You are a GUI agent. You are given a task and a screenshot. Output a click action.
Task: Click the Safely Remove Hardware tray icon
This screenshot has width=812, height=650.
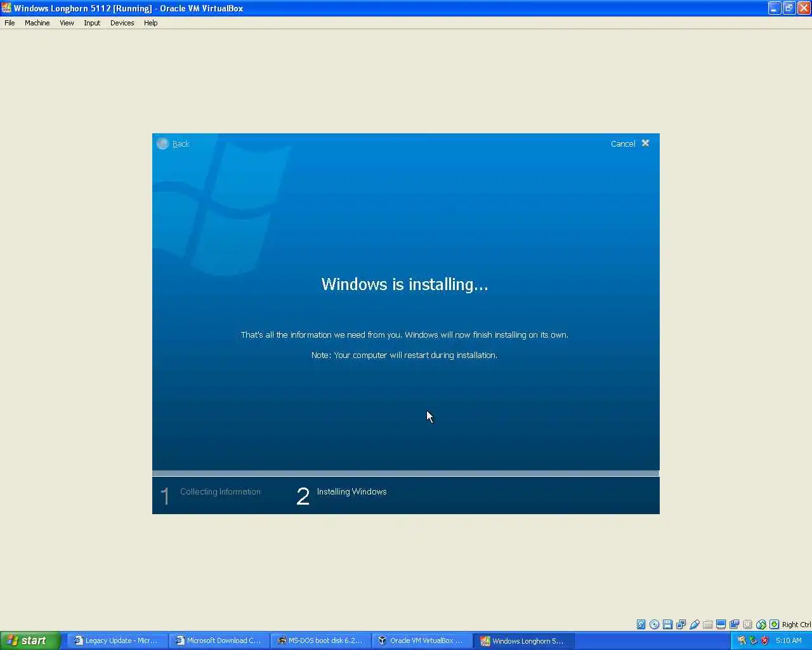pos(753,640)
